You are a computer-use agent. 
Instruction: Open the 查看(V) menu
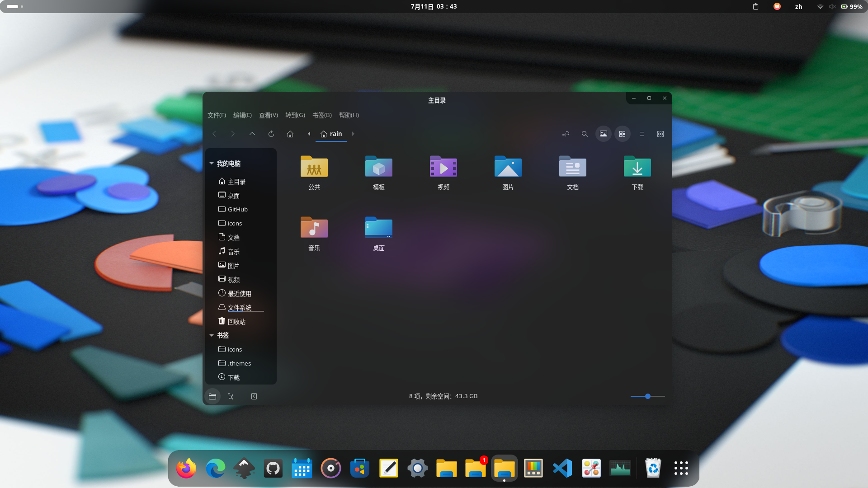268,115
